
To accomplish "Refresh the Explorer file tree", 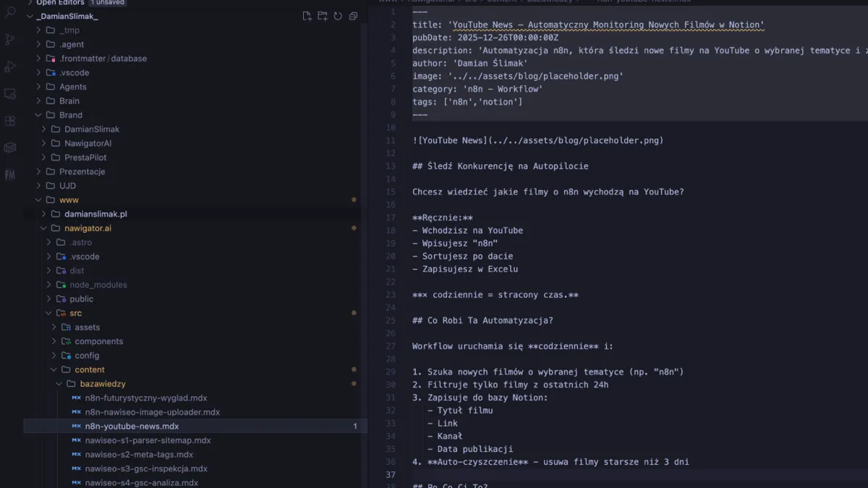I will click(x=338, y=16).
